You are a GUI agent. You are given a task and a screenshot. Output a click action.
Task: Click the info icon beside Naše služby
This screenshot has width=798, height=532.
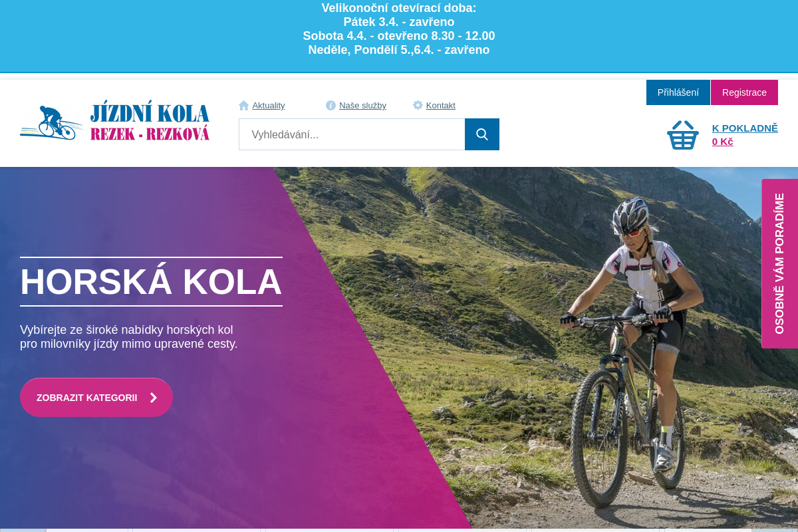point(331,105)
